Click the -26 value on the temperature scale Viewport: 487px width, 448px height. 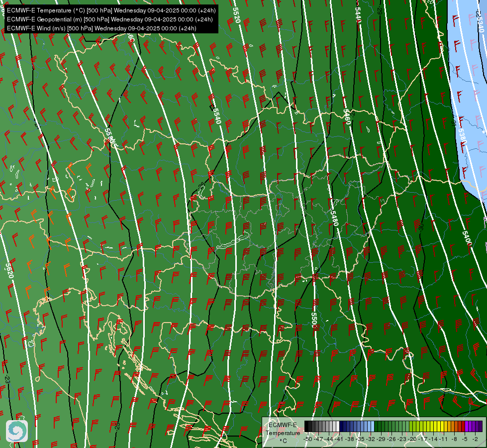coord(391,439)
